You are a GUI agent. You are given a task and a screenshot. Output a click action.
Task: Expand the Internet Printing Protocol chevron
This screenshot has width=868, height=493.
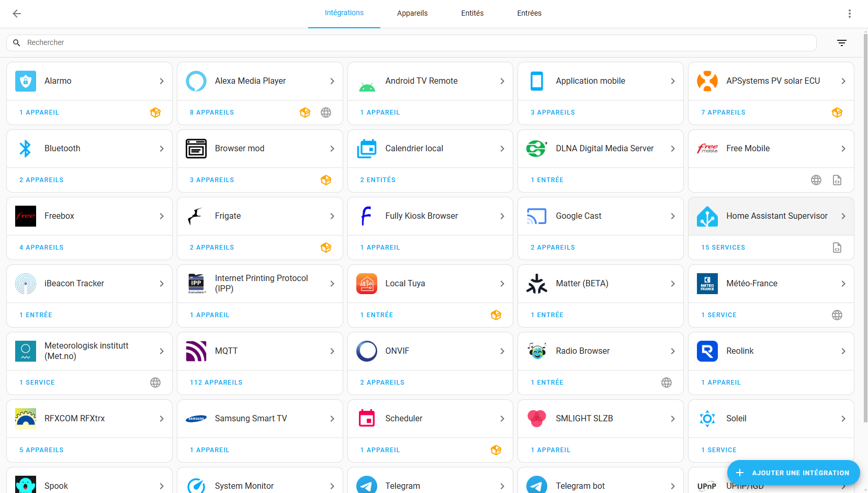[x=332, y=284]
